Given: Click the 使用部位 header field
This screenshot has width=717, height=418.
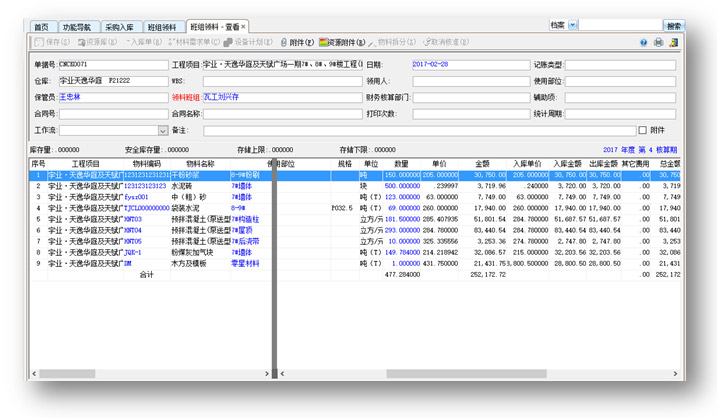Looking at the screenshot, I should coord(621,81).
